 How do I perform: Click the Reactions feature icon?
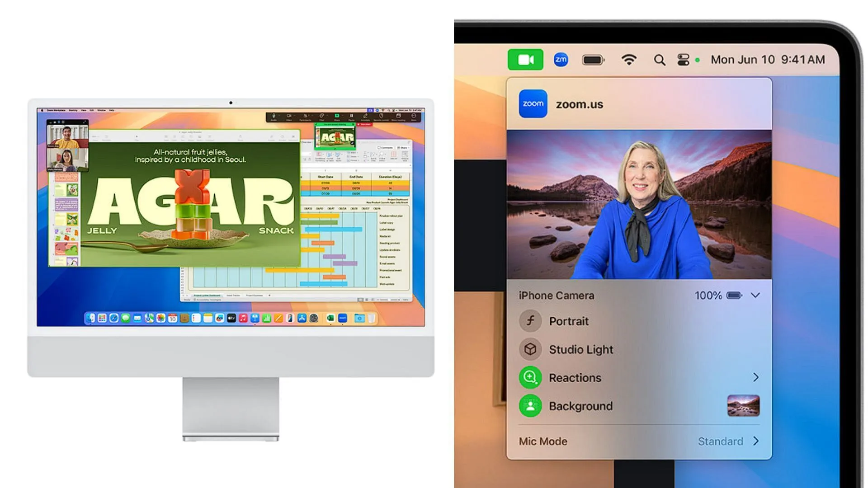coord(529,377)
